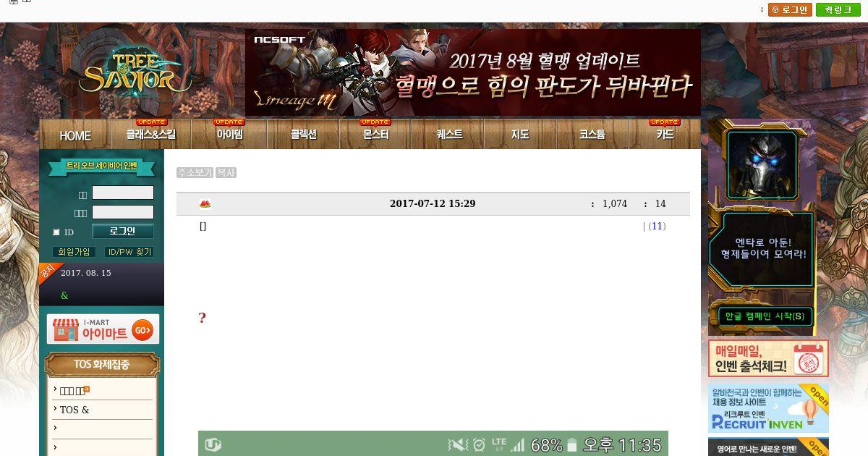Click the signal strength bars in phone screenshot
Image resolution: width=868 pixels, height=456 pixels.
pos(518,444)
